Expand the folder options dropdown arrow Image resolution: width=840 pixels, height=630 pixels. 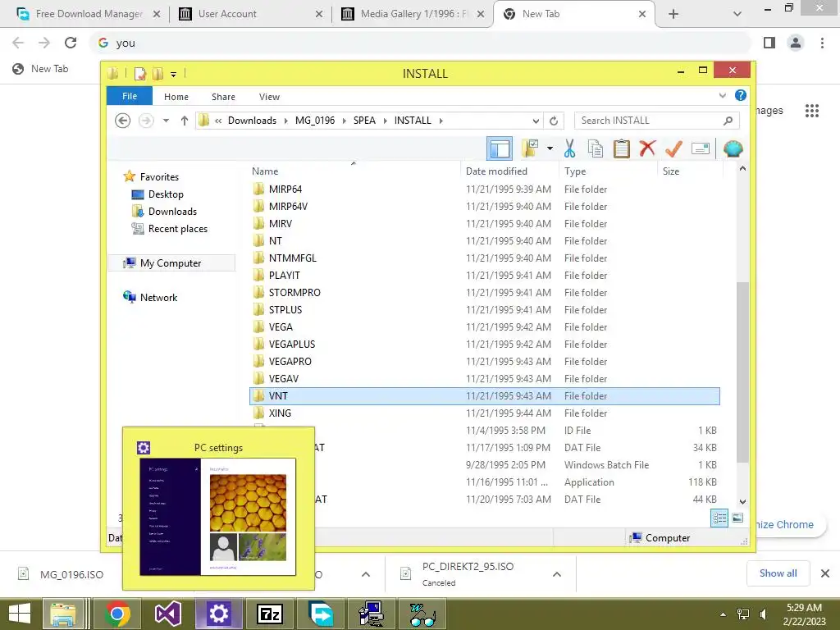coord(550,148)
